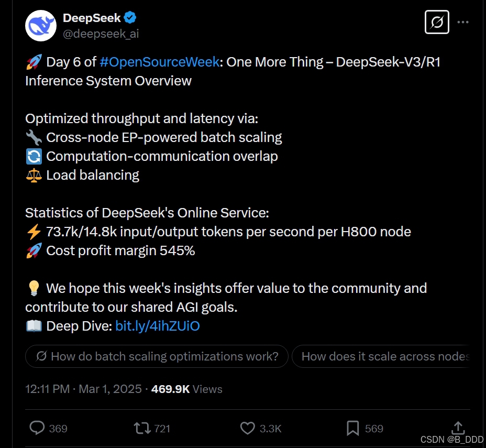Open the #OpenSourceWeek hashtag link
Screen dimensions: 486x448
160,62
